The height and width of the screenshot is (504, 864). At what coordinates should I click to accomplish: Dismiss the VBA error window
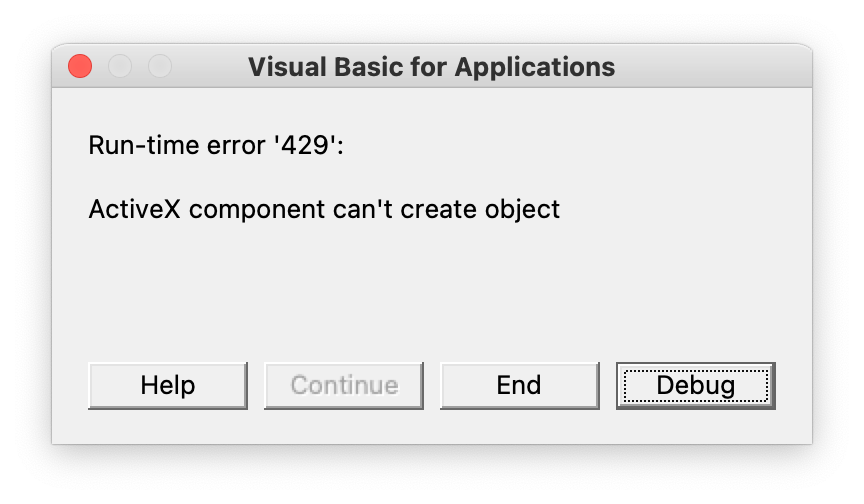[x=80, y=67]
